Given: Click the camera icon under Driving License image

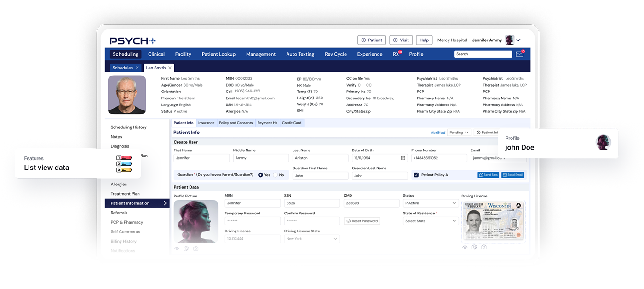Looking at the screenshot, I should [484, 247].
